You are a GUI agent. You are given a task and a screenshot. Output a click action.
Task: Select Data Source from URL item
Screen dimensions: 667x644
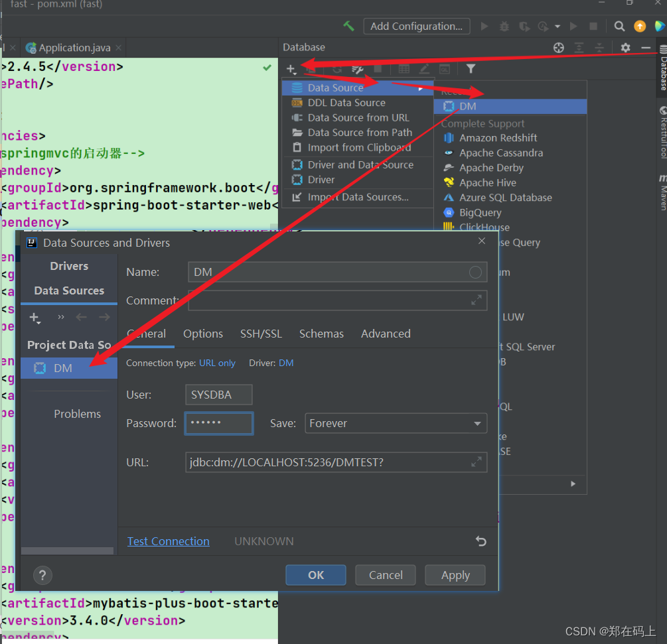pyautogui.click(x=357, y=118)
